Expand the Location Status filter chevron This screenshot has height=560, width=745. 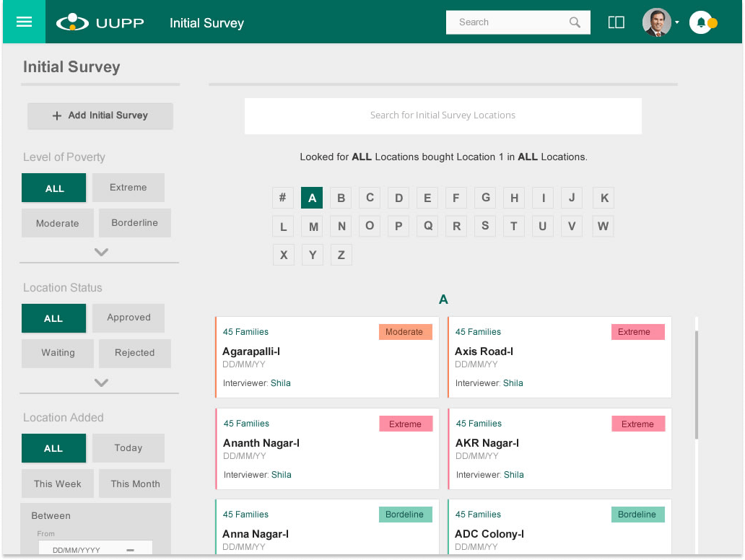100,382
